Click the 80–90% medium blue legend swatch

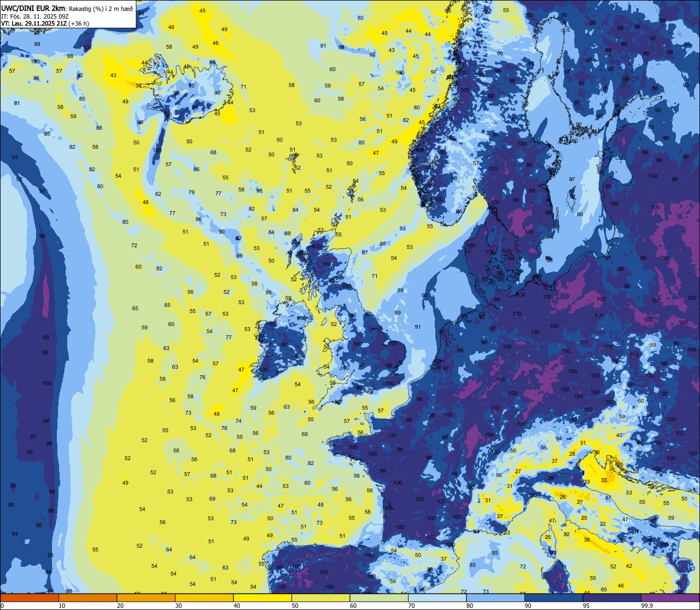pos(495,597)
